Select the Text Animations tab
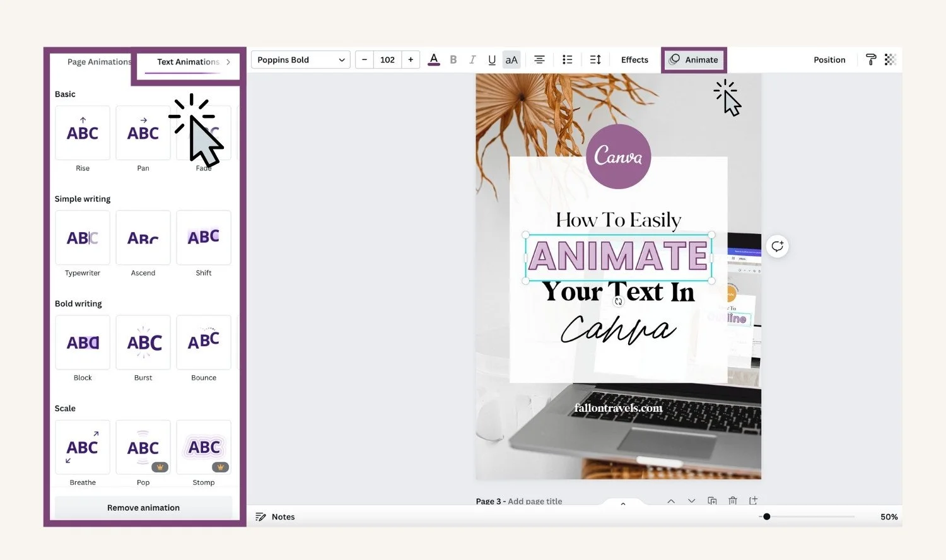Image resolution: width=946 pixels, height=560 pixels. [x=188, y=62]
